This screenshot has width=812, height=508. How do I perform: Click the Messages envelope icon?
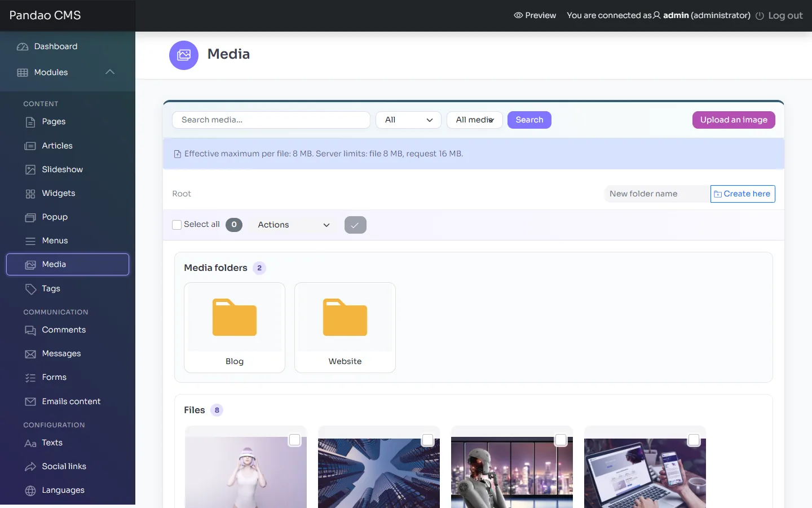[x=30, y=354]
